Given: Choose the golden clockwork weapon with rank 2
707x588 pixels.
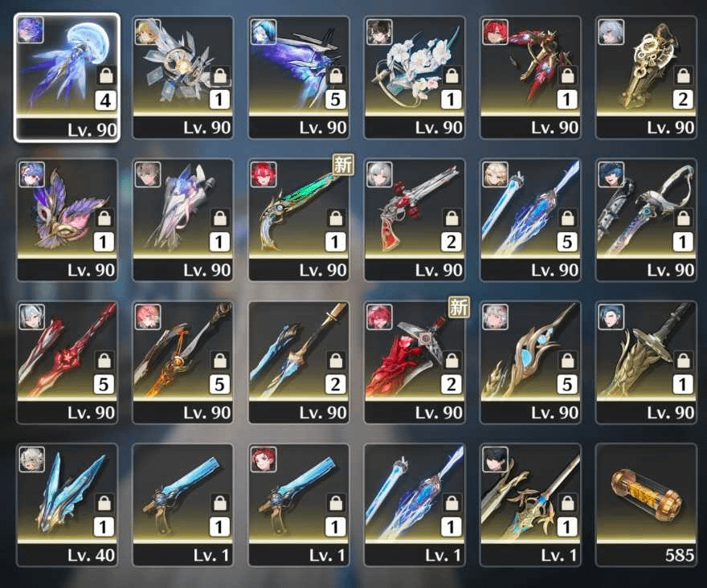Looking at the screenshot, I should [646, 78].
